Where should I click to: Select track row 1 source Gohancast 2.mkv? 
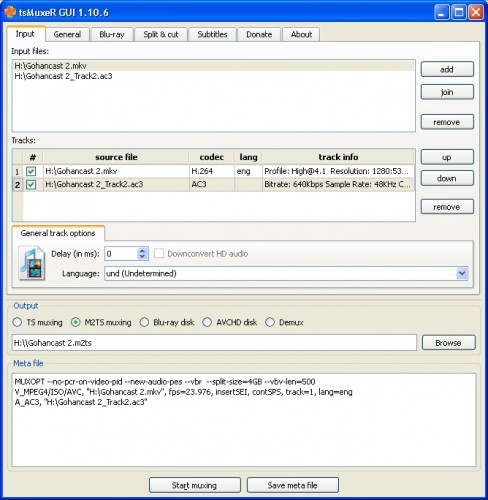(116, 171)
